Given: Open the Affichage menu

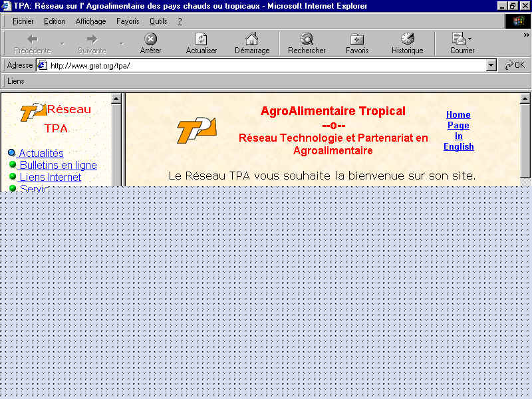Looking at the screenshot, I should [x=90, y=21].
